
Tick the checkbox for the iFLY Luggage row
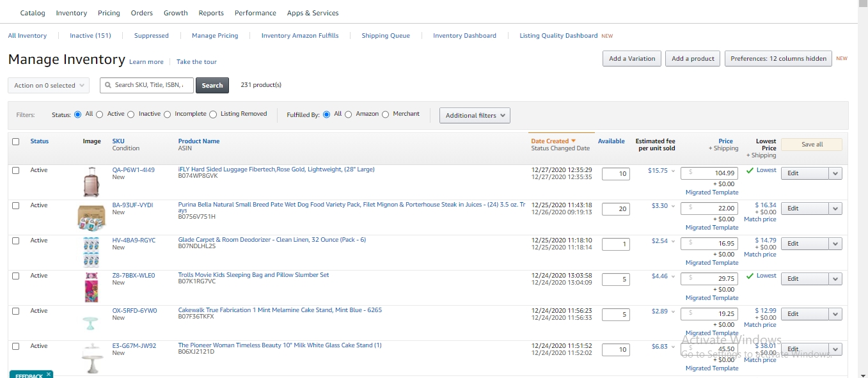(16, 171)
